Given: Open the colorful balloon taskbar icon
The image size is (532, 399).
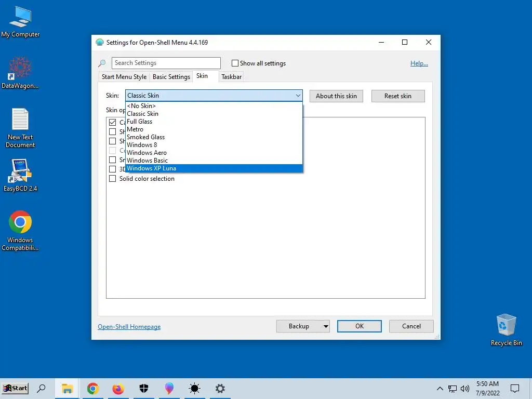Looking at the screenshot, I should click(169, 388).
